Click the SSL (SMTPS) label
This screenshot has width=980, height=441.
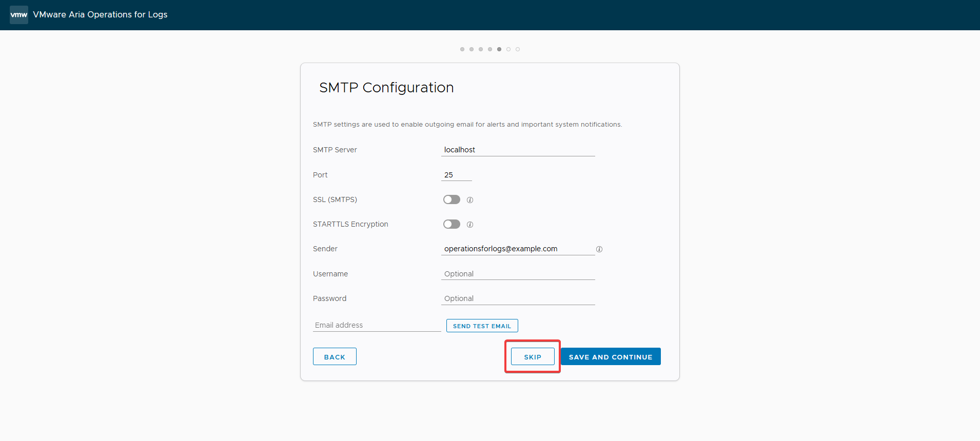click(335, 199)
